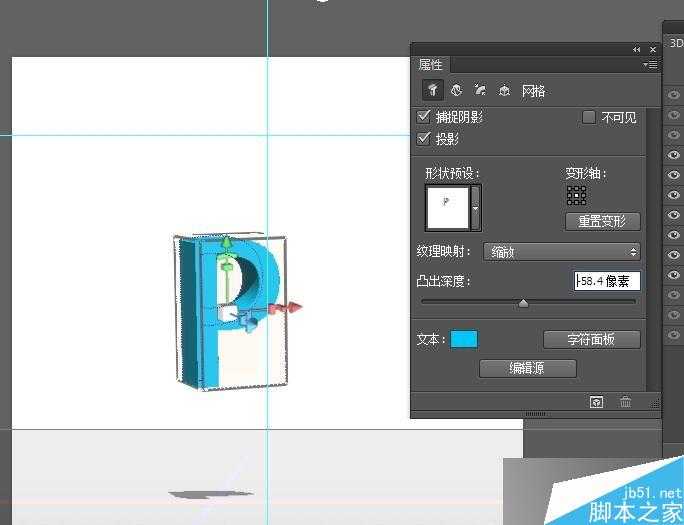684x525 pixels.
Task: Click the Coordinates properties icon
Action: click(x=504, y=91)
